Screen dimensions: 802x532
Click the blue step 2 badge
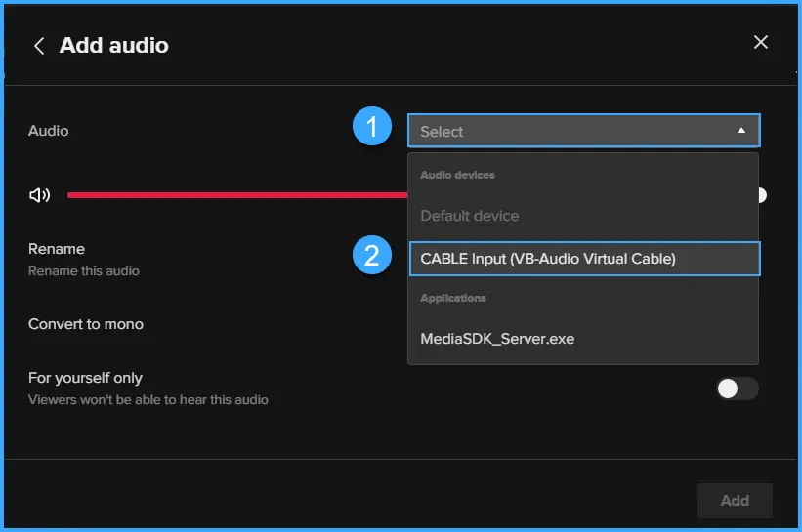(x=371, y=257)
